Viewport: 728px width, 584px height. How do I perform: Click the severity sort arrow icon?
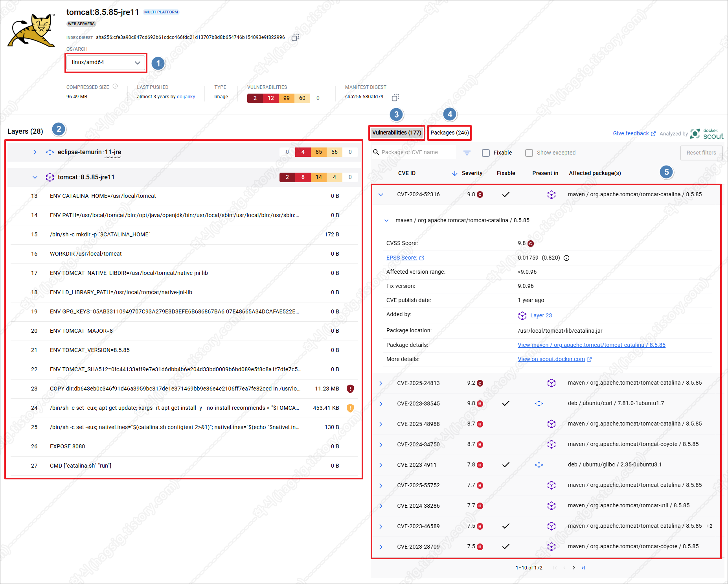click(x=455, y=173)
